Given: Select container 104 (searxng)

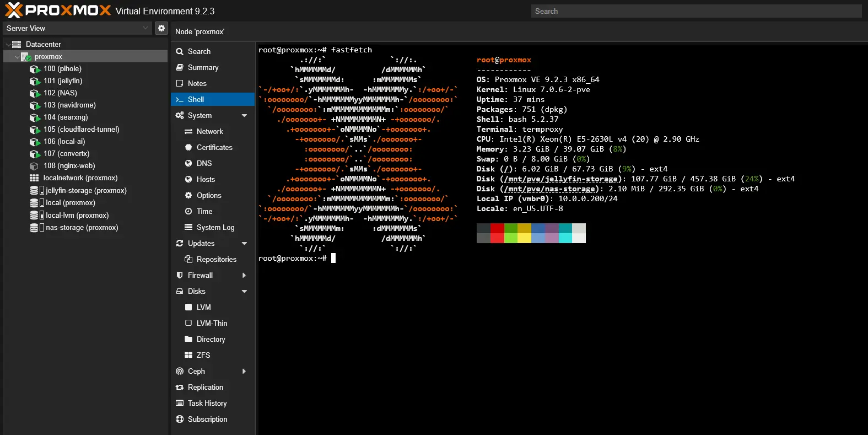Looking at the screenshot, I should pyautogui.click(x=85, y=117).
